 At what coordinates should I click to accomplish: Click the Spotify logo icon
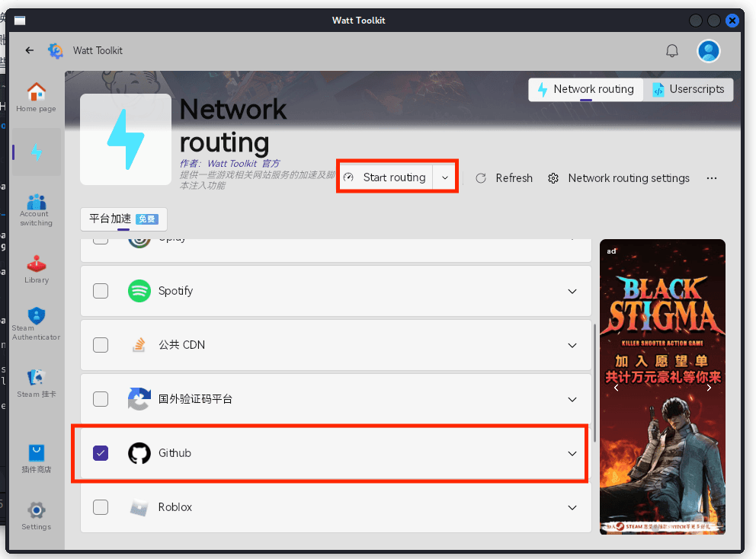click(139, 291)
